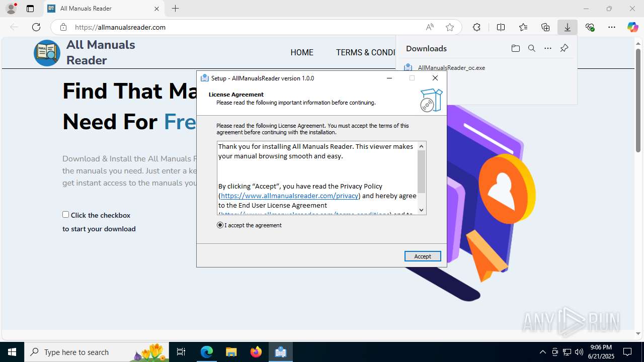Refresh the current page
644x362 pixels.
click(36, 27)
